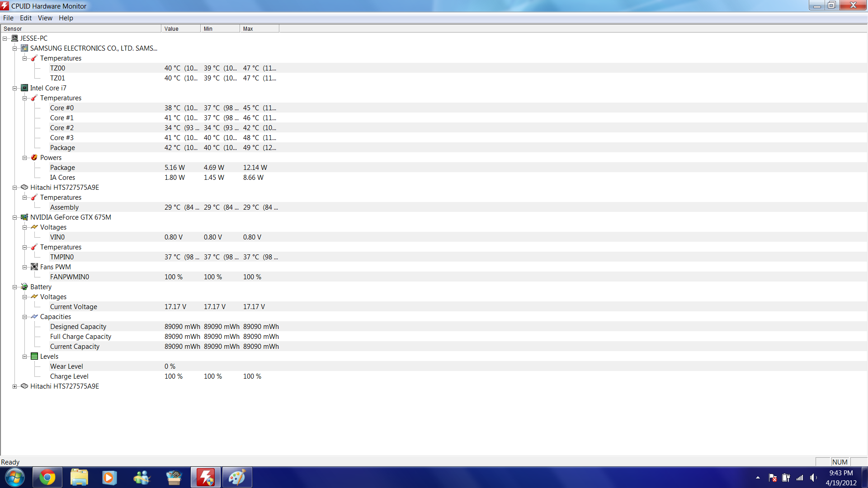This screenshot has height=488, width=868.
Task: Open the File menu
Action: click(8, 18)
